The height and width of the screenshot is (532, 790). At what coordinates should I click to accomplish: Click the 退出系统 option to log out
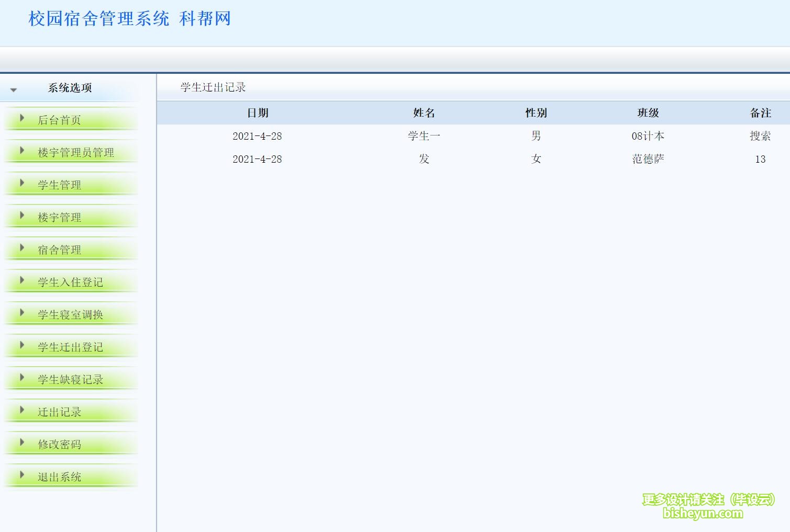(60, 476)
